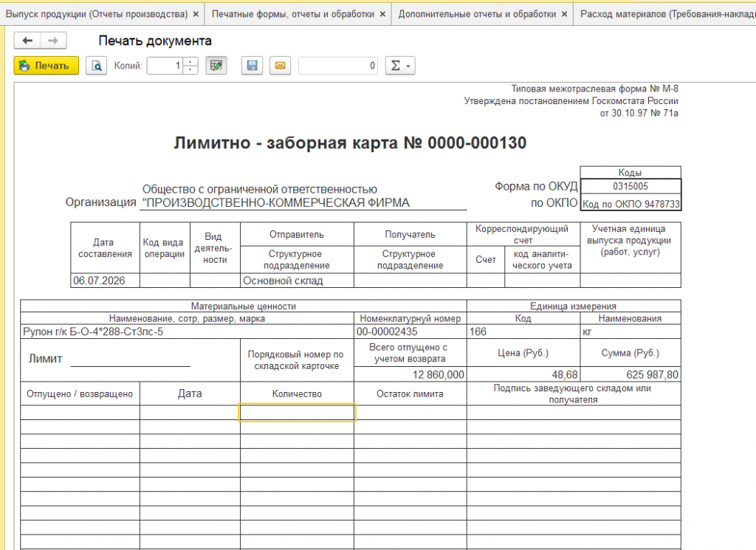Decrease the number of copies with down arrow
Viewport: 756px width, 550px height.
[x=191, y=70]
